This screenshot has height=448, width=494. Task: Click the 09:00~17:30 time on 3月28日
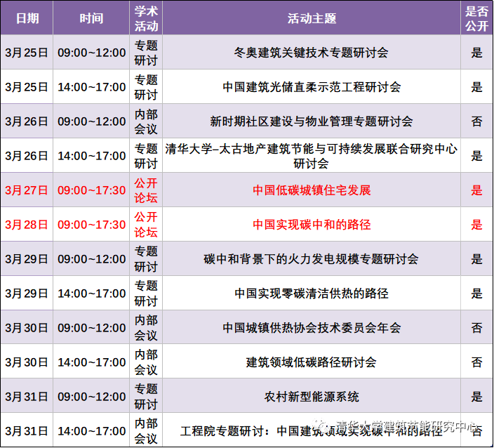click(x=91, y=225)
